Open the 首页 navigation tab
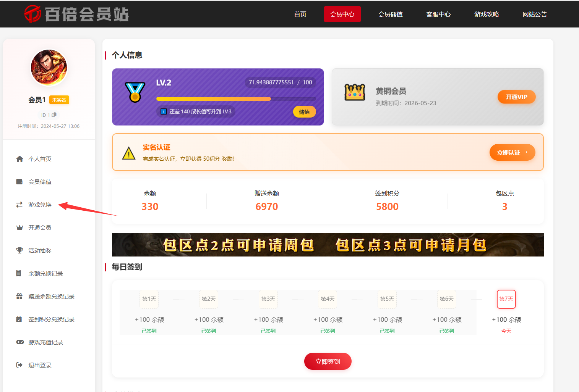579x392 pixels. pyautogui.click(x=300, y=14)
